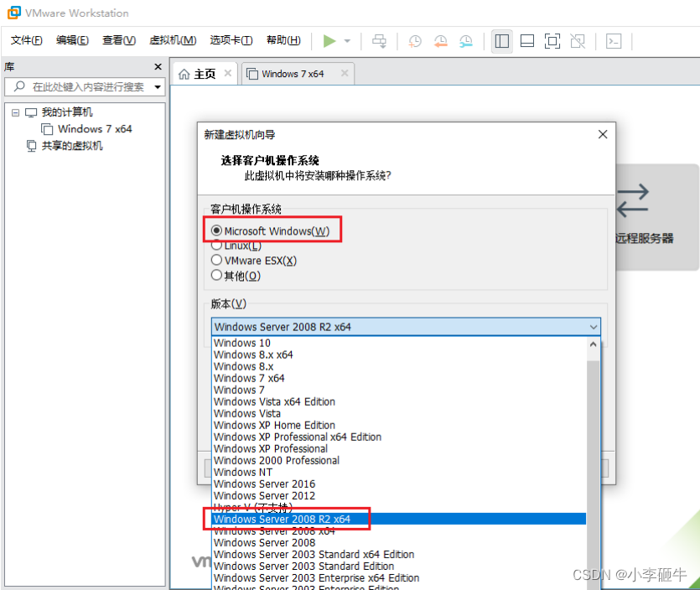Choose Windows 7 x64 in version list
The image size is (700, 590).
pyautogui.click(x=399, y=378)
